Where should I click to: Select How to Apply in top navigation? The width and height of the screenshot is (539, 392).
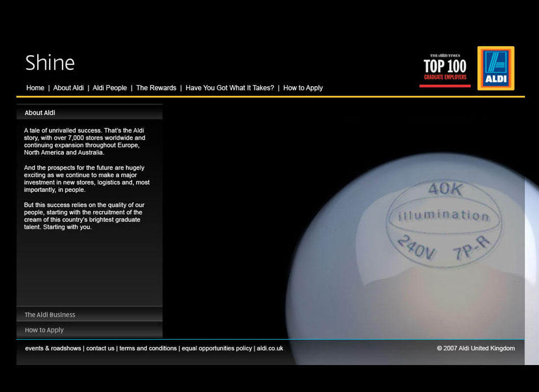pos(303,88)
